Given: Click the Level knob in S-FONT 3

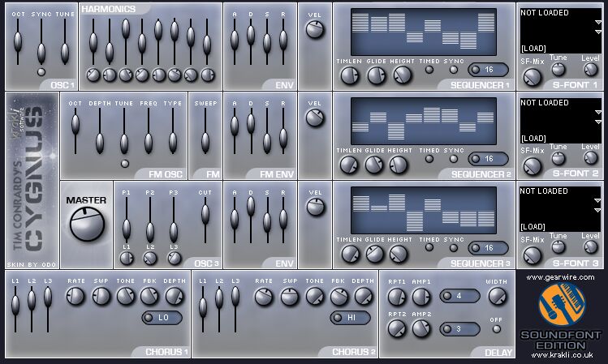Looking at the screenshot, I should [x=591, y=247].
